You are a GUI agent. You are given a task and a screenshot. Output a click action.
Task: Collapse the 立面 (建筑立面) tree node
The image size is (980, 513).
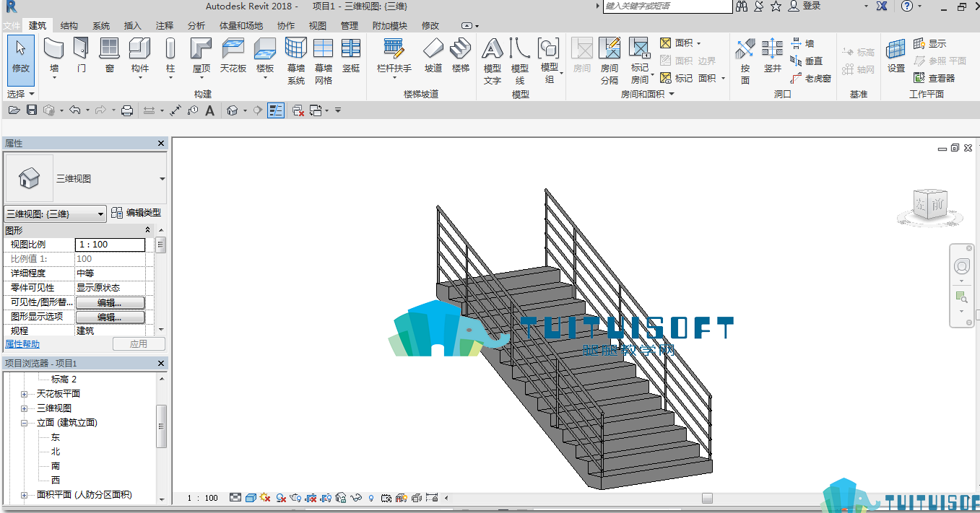24,423
